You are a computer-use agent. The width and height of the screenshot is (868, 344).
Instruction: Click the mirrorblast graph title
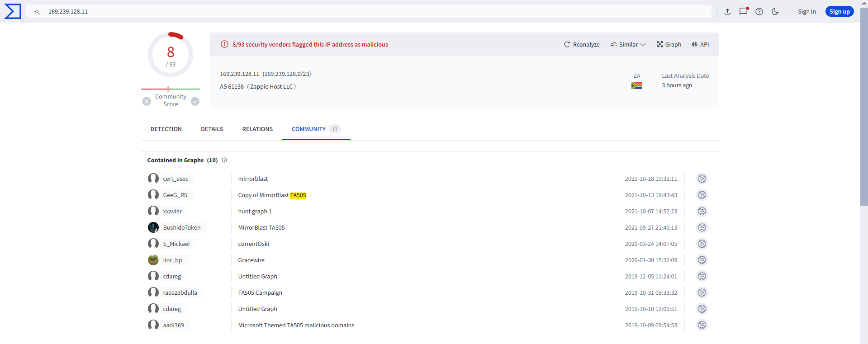tap(253, 179)
